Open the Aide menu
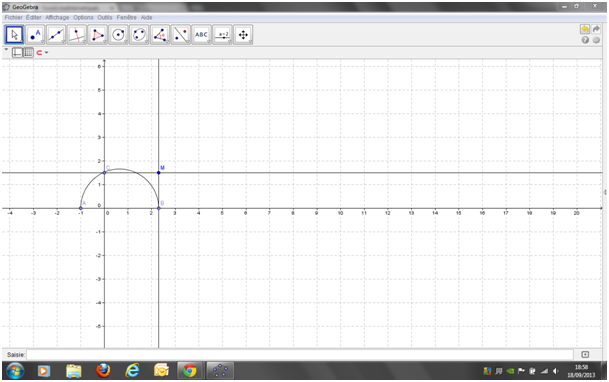609x382 pixels. point(146,17)
